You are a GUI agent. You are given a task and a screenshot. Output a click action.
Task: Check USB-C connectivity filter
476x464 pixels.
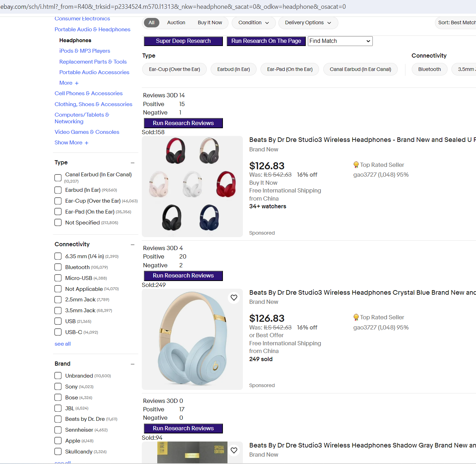58,332
